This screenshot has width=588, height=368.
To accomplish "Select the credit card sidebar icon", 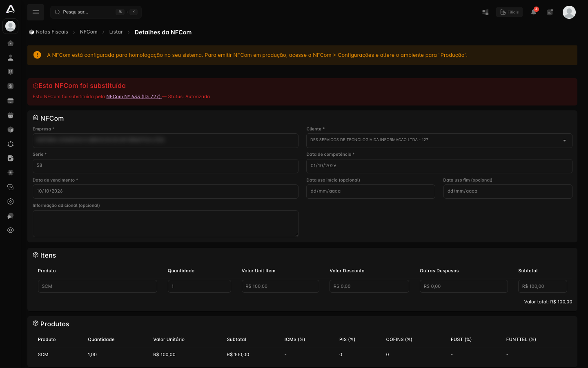I will coord(11,101).
